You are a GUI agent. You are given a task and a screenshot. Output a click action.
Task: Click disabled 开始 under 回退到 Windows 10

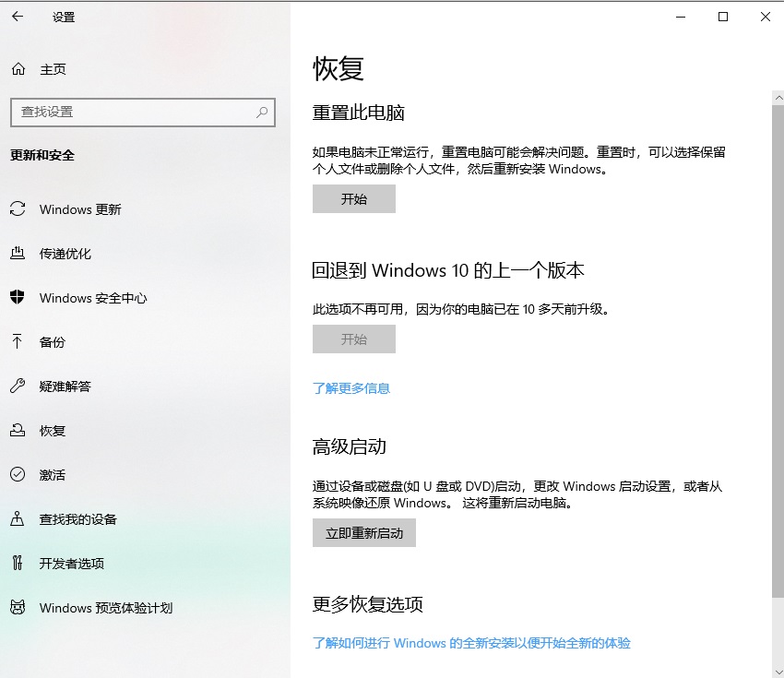tap(354, 339)
